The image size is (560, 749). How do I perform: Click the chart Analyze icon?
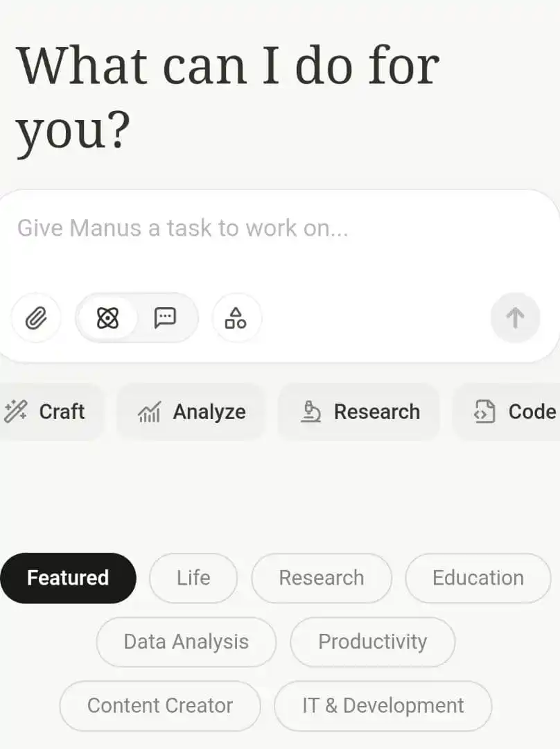click(150, 412)
